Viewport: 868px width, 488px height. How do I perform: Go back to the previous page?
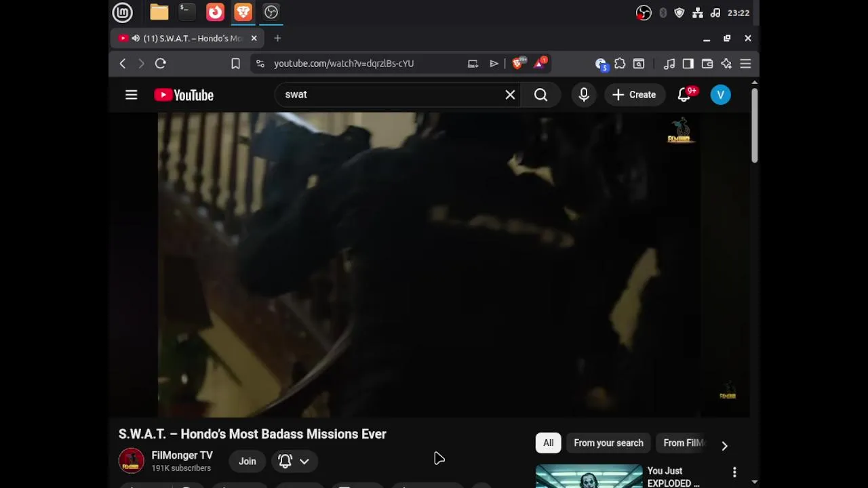(x=123, y=64)
